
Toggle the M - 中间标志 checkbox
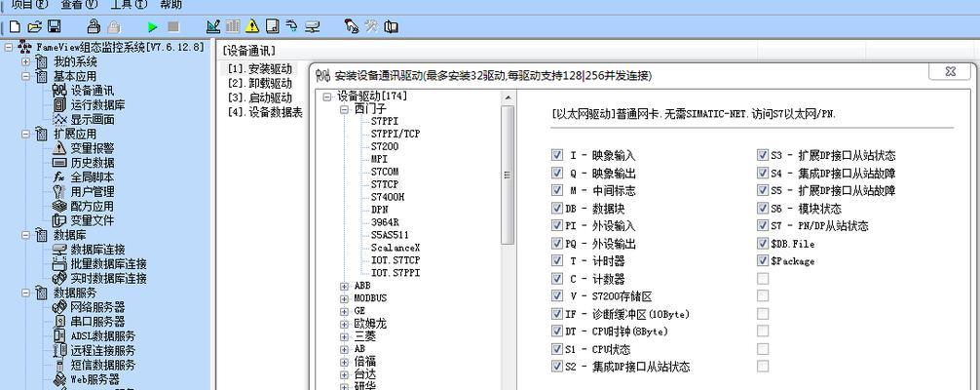pyautogui.click(x=557, y=190)
